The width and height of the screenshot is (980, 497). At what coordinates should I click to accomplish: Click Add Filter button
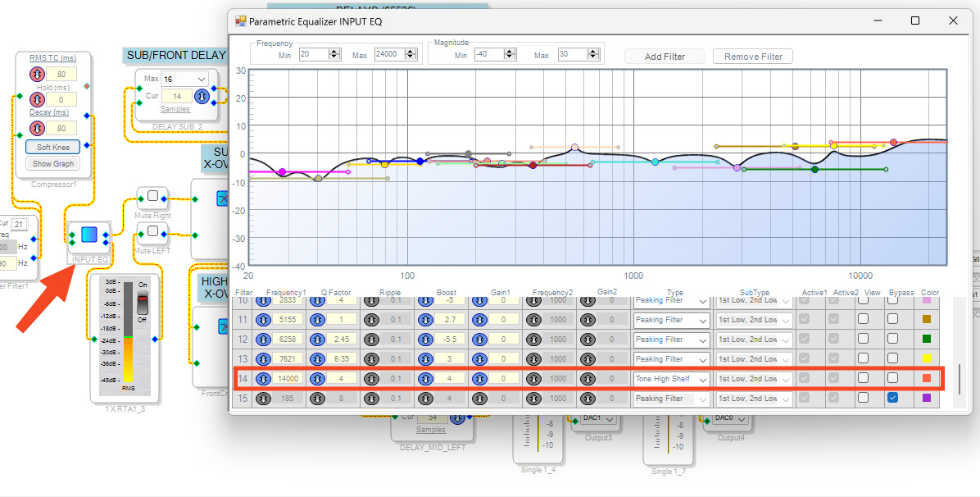tap(665, 57)
